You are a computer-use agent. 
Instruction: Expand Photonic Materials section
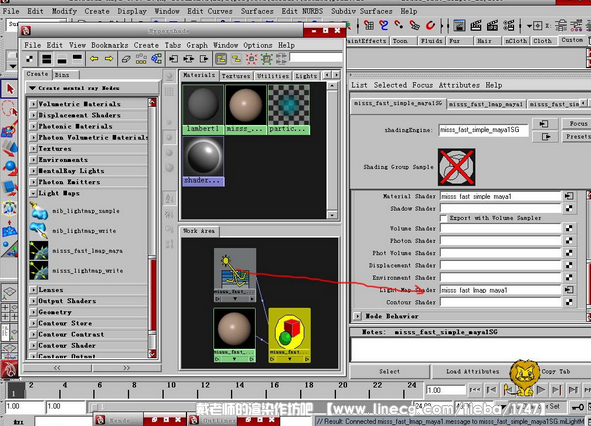(x=34, y=126)
